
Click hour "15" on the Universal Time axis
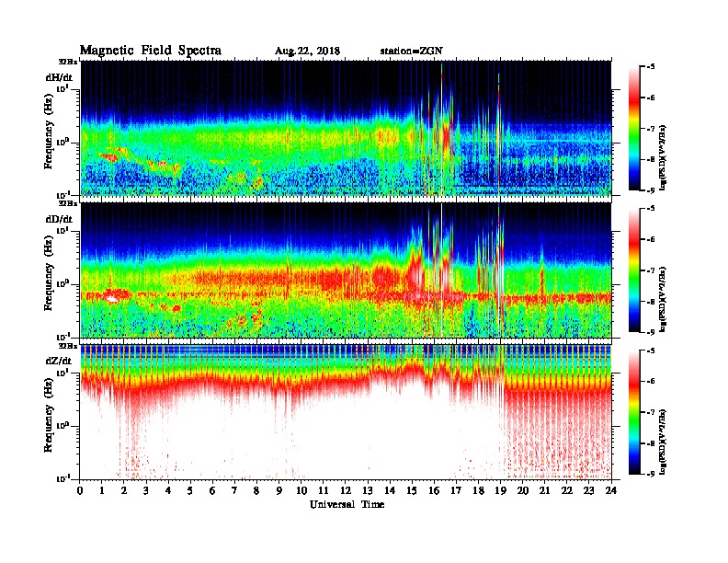click(412, 490)
